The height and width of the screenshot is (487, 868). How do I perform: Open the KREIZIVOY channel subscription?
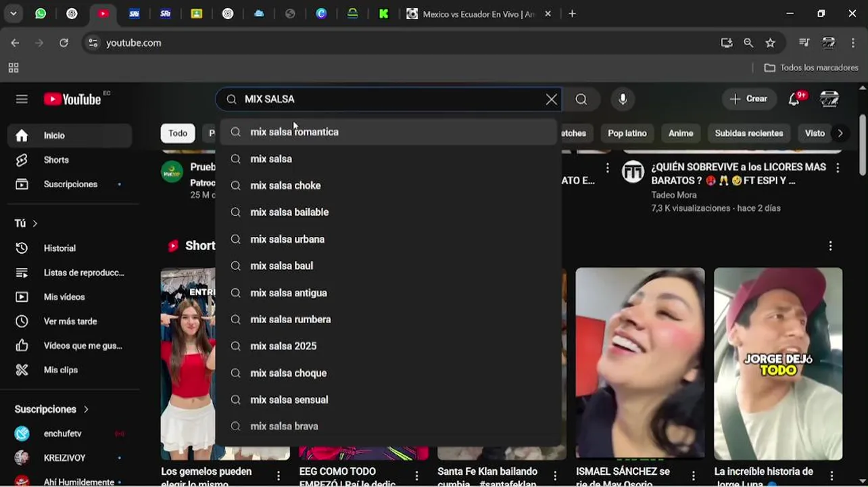(70, 458)
